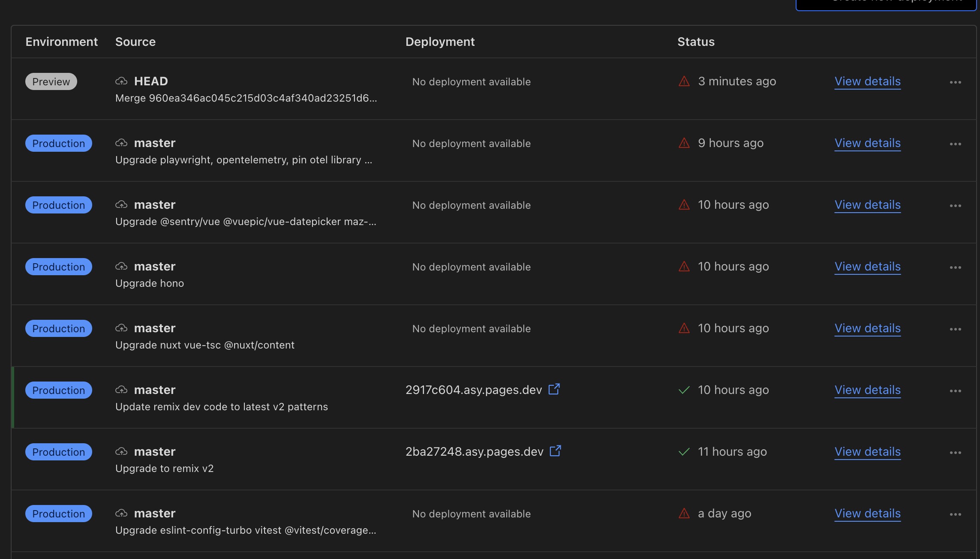Image resolution: width=980 pixels, height=559 pixels.
Task: View details of Upgrade @sentry/vue deployment
Action: (x=867, y=205)
